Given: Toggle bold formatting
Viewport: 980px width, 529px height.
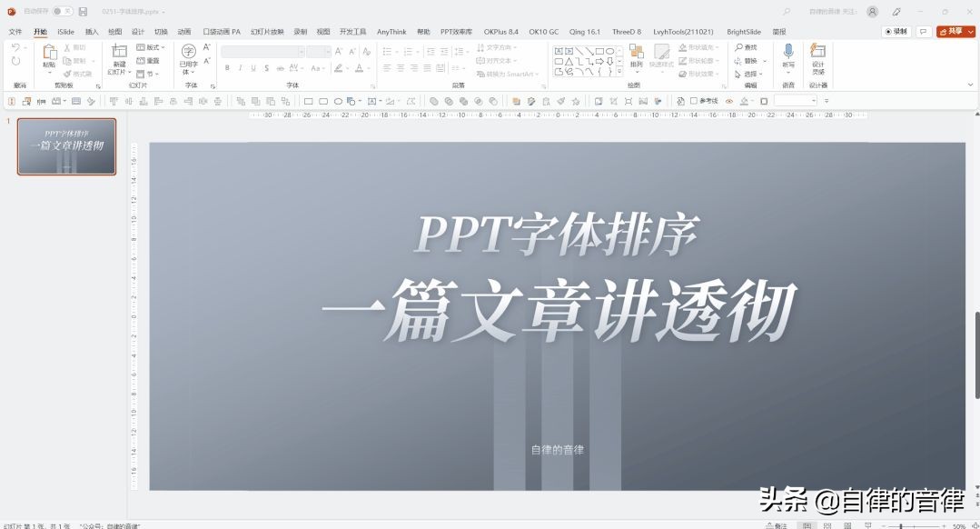Looking at the screenshot, I should tap(228, 68).
